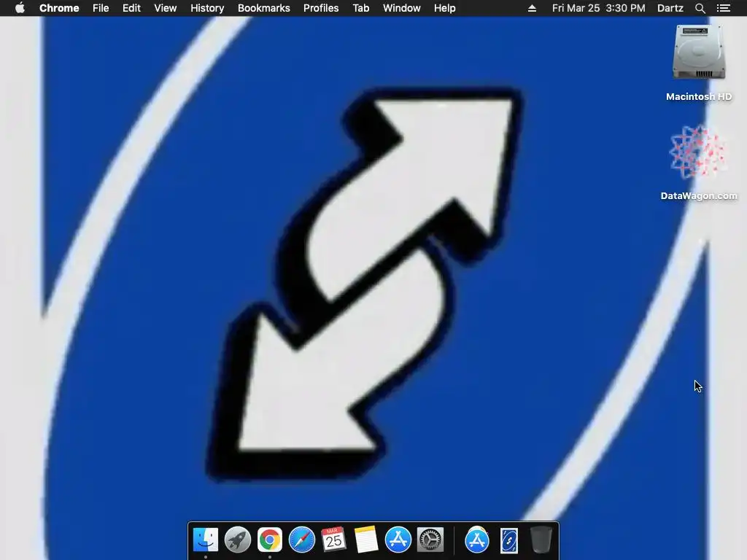The height and width of the screenshot is (560, 747).
Task: Open the Chrome application menu
Action: click(59, 8)
